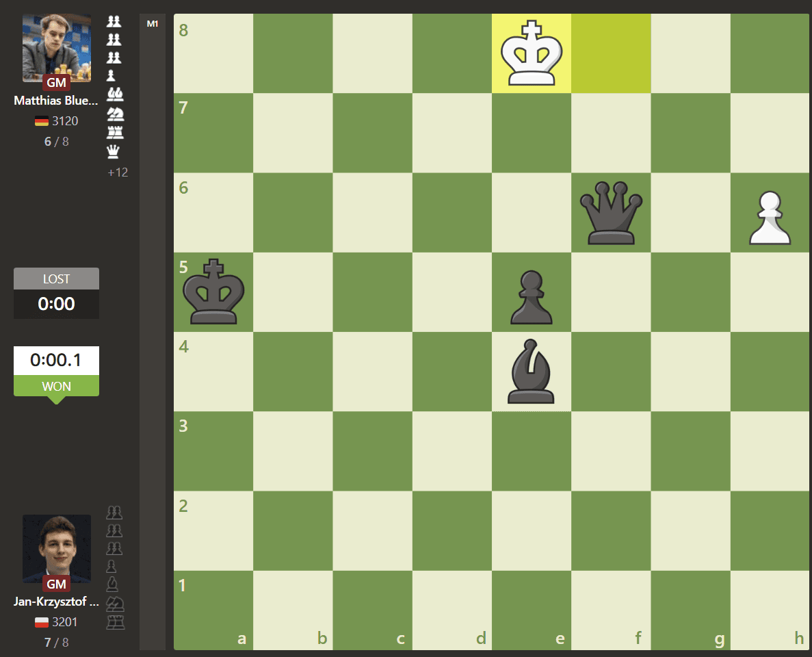Click the green WON label
This screenshot has width=812, height=657.
click(56, 386)
